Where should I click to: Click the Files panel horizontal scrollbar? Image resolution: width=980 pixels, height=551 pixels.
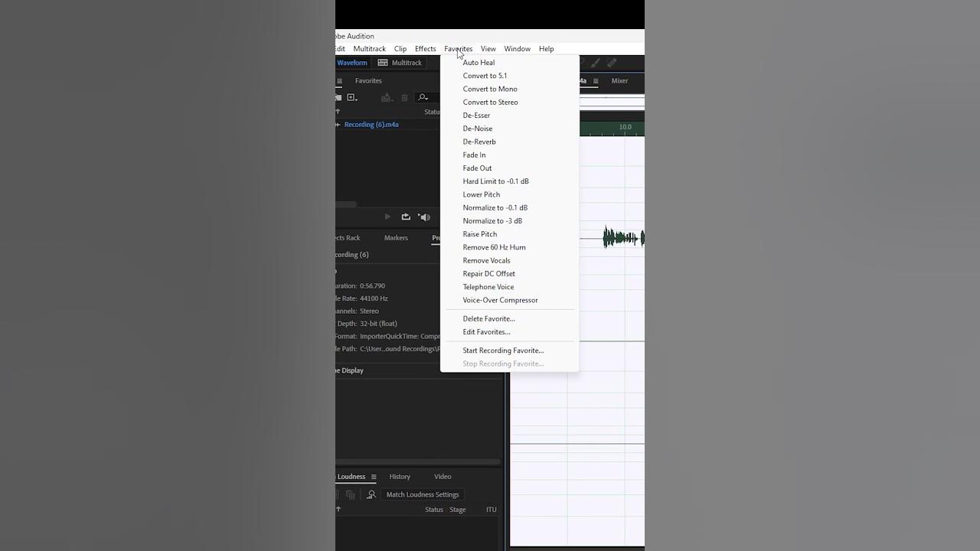point(346,204)
